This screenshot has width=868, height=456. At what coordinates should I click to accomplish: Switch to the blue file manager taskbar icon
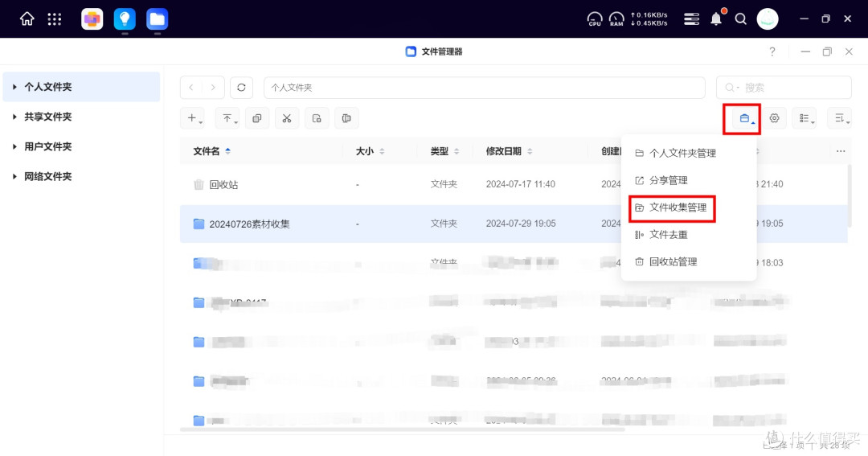click(158, 19)
